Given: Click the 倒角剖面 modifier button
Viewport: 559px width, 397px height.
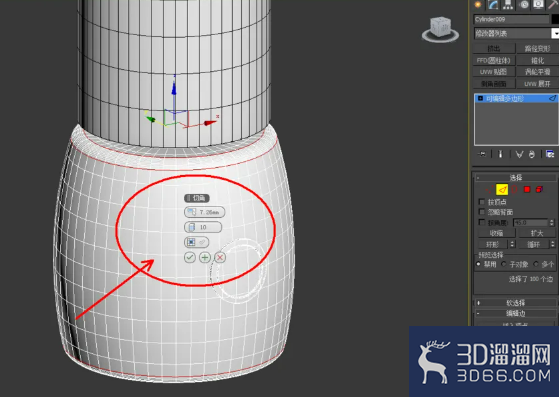Looking at the screenshot, I should pyautogui.click(x=494, y=84).
